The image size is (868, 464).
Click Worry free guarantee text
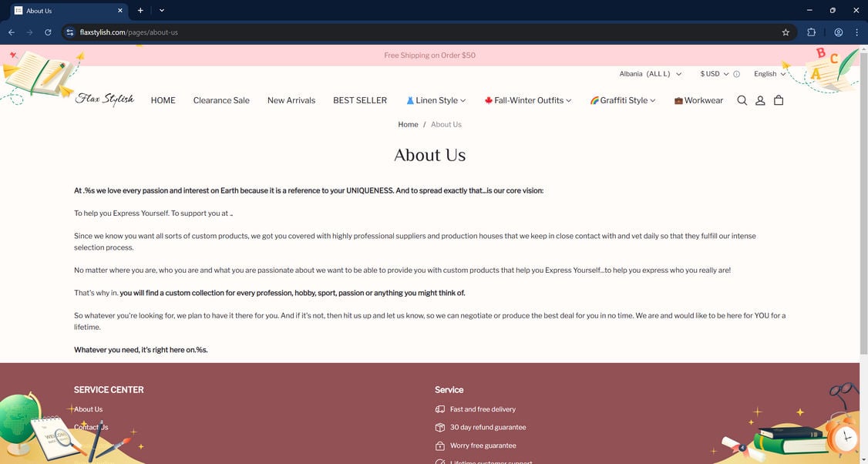pos(483,446)
